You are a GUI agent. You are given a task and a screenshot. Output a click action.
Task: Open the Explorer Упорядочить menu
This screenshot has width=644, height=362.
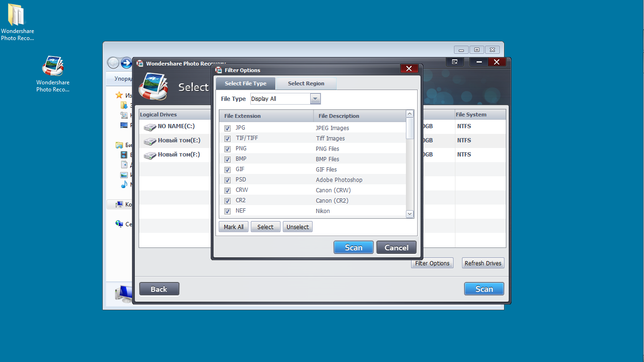pos(123,79)
